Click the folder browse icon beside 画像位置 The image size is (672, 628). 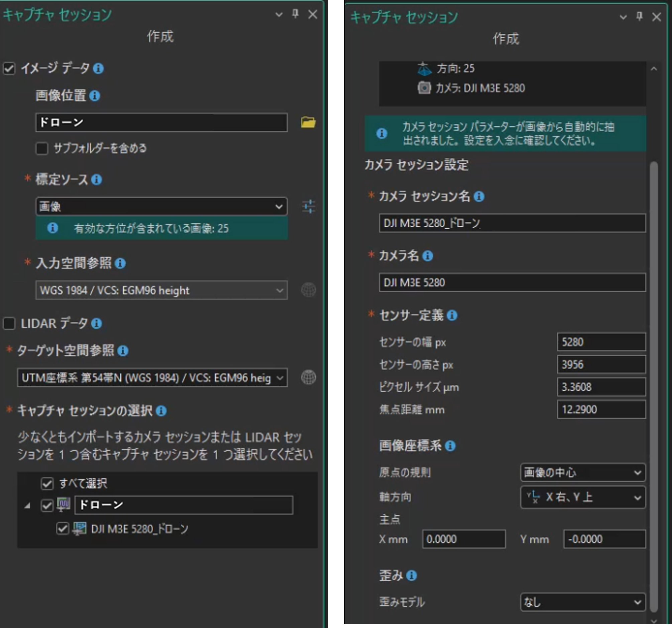[x=308, y=122]
